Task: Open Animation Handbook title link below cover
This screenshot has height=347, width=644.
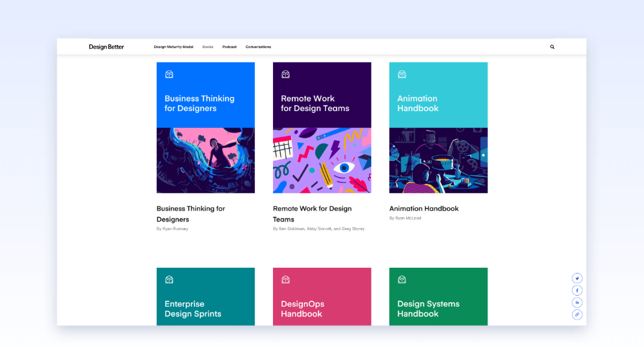Action: point(424,209)
